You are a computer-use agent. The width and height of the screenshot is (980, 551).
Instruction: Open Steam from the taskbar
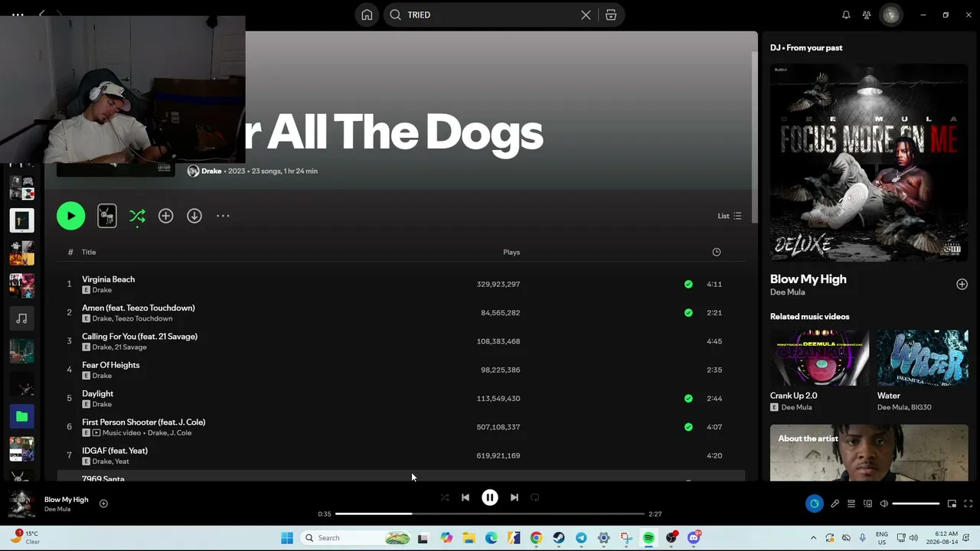coord(559,538)
